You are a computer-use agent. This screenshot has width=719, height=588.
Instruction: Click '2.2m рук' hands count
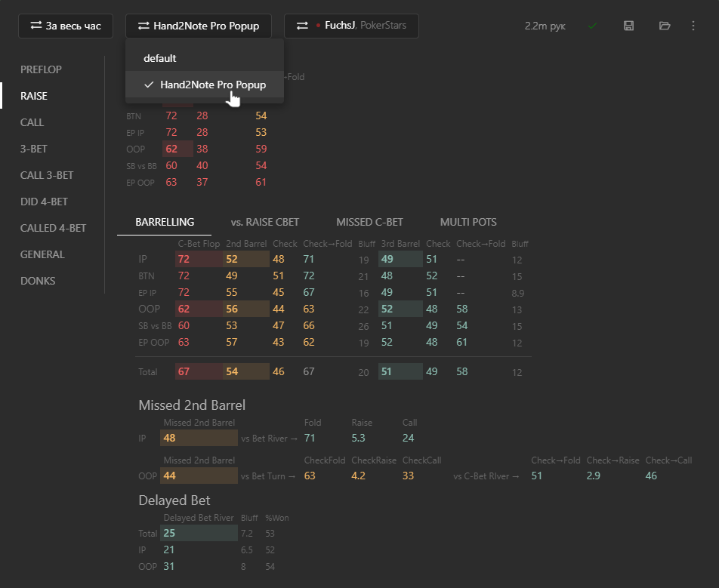click(545, 26)
